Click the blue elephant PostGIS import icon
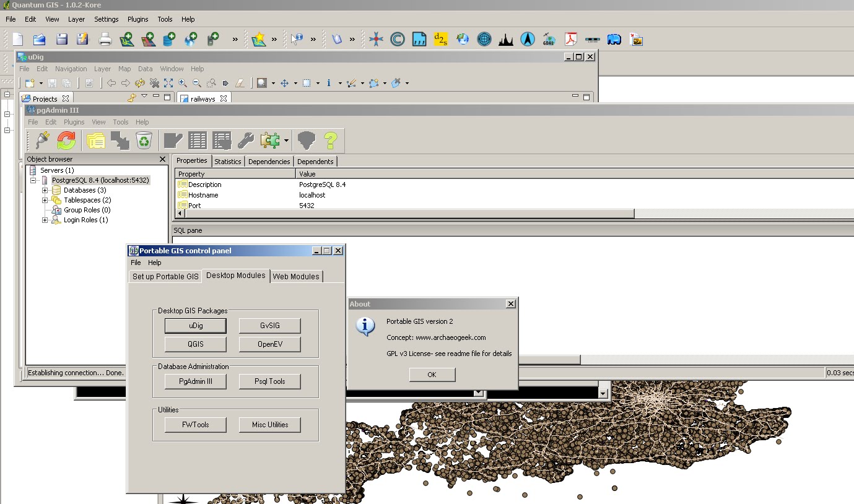Image resolution: width=854 pixels, height=504 pixels. 614,40
